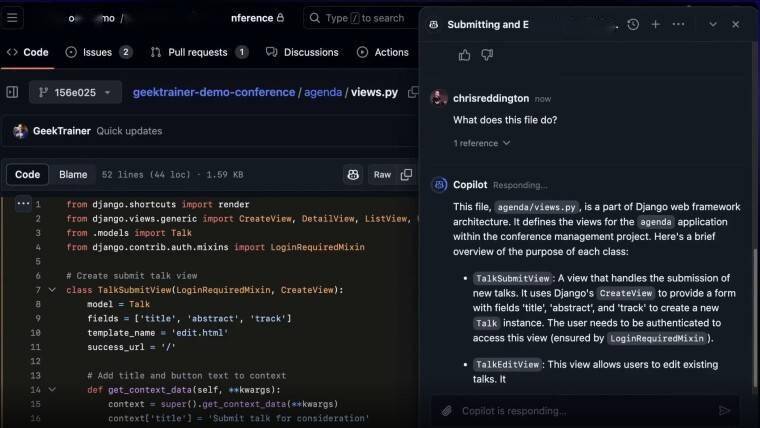Toggle the file tree side panel
This screenshot has width=760, height=428.
12,92
